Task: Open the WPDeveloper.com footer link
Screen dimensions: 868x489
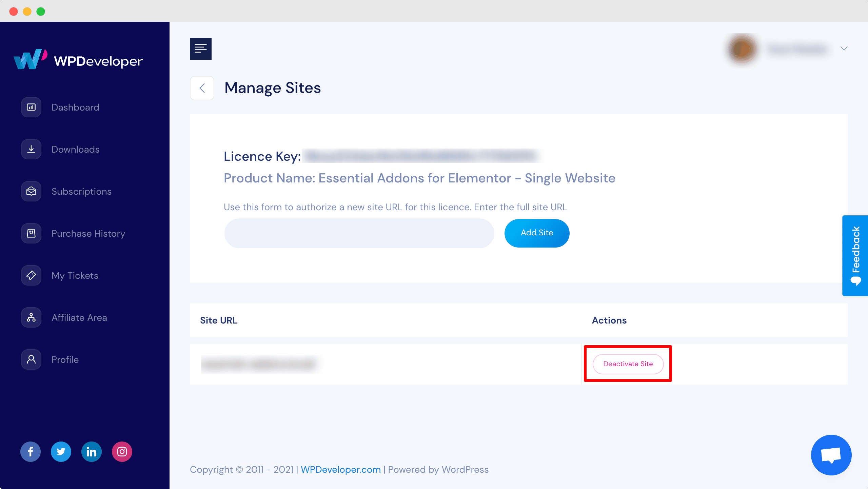Action: 340,469
